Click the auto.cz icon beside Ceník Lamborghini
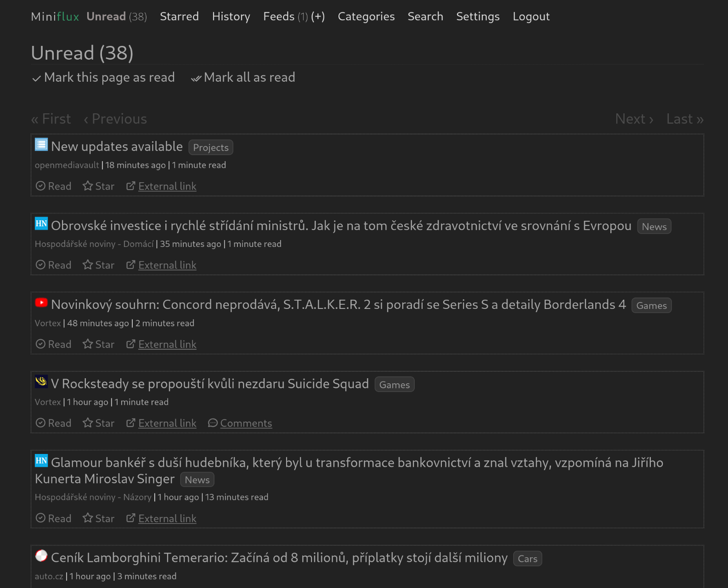 click(x=41, y=556)
